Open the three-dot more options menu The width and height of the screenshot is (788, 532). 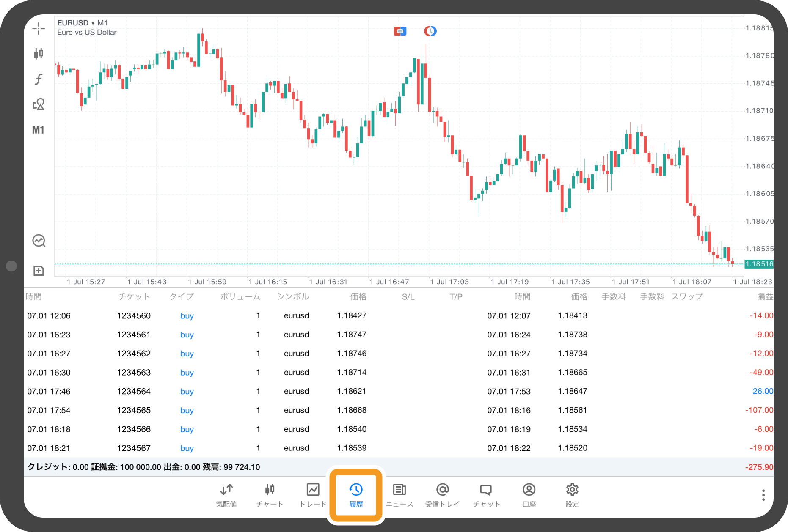[763, 495]
